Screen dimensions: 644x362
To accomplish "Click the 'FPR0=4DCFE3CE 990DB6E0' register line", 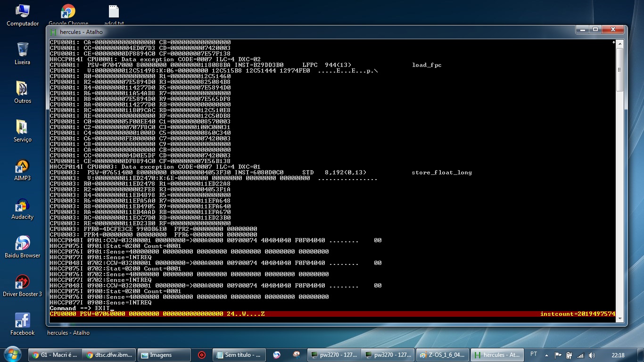I will [153, 229].
